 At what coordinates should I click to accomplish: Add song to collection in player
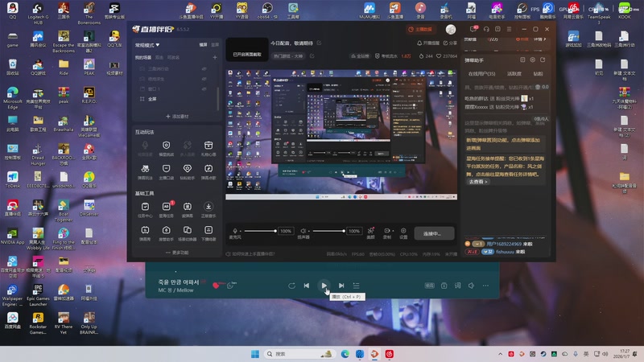point(444,286)
